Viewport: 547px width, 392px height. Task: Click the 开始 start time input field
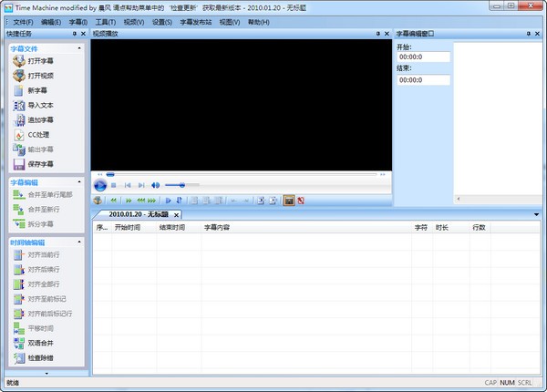click(x=422, y=57)
